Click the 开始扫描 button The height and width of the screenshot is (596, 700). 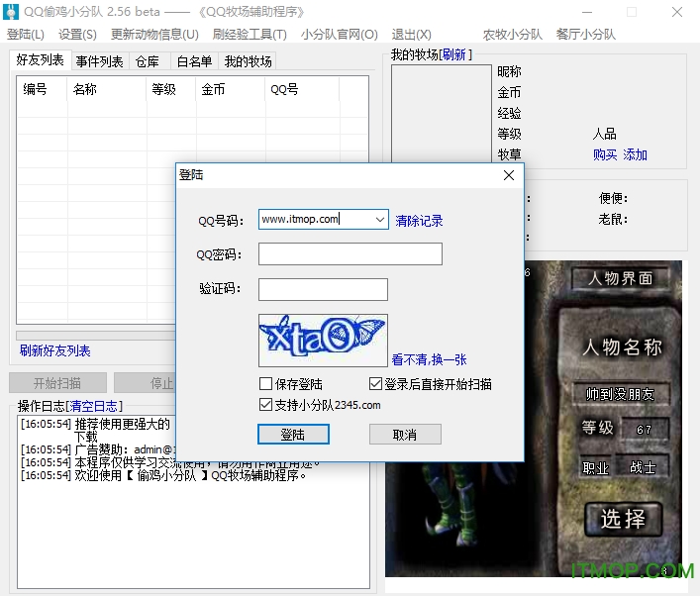57,382
